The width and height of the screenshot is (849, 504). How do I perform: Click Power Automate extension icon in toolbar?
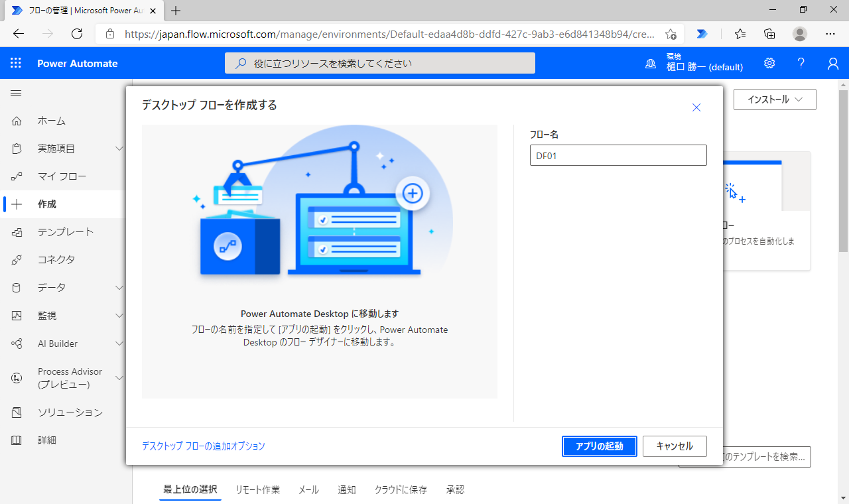coord(702,34)
